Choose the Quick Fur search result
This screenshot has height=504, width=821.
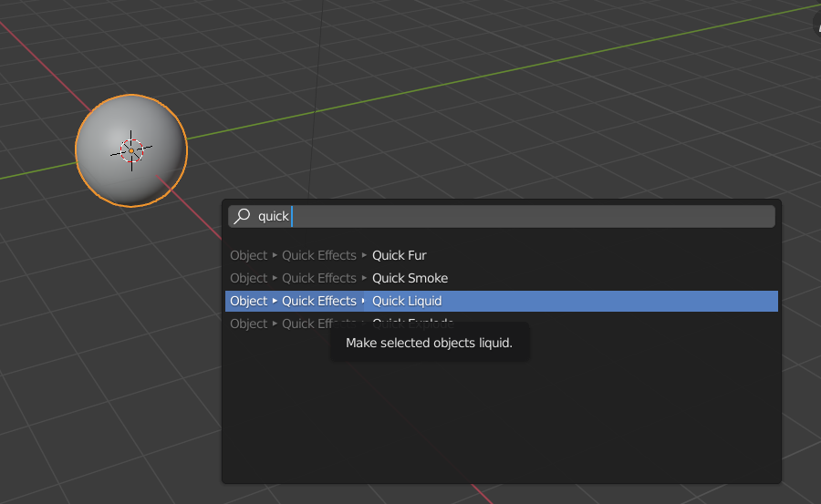(x=399, y=255)
